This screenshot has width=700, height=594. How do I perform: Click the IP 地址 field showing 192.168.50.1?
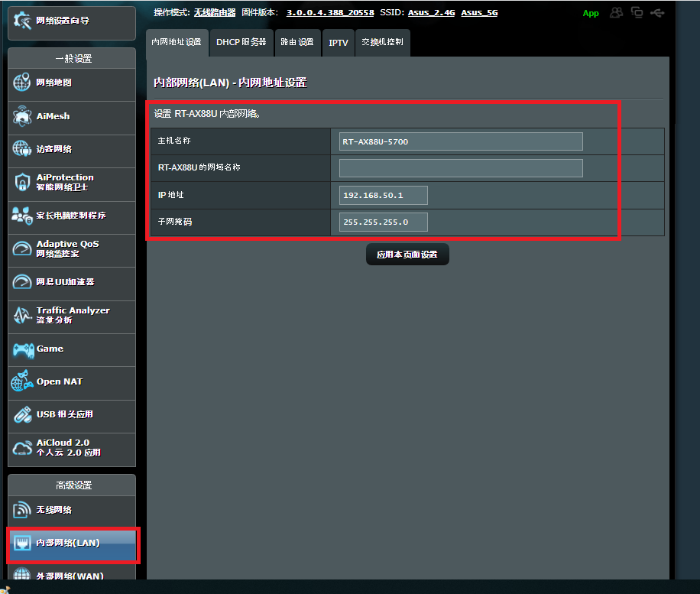coord(383,196)
